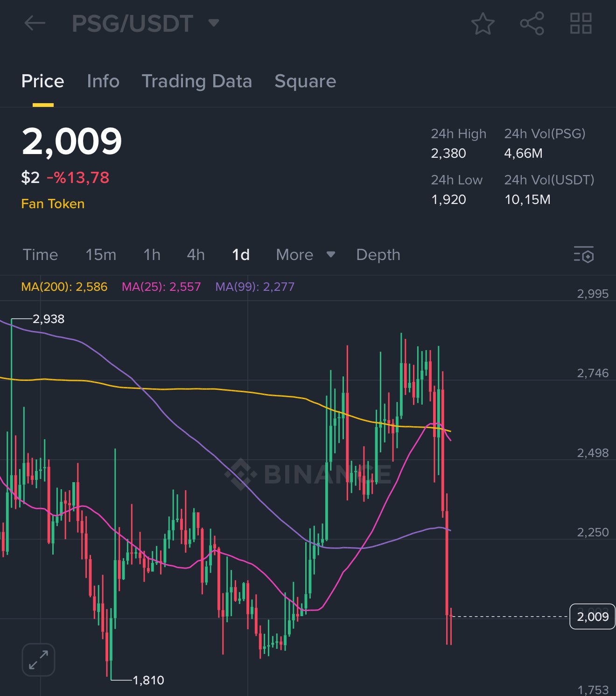This screenshot has width=616, height=696.
Task: Tap the PSG/USDT pair title
Action: (x=133, y=23)
